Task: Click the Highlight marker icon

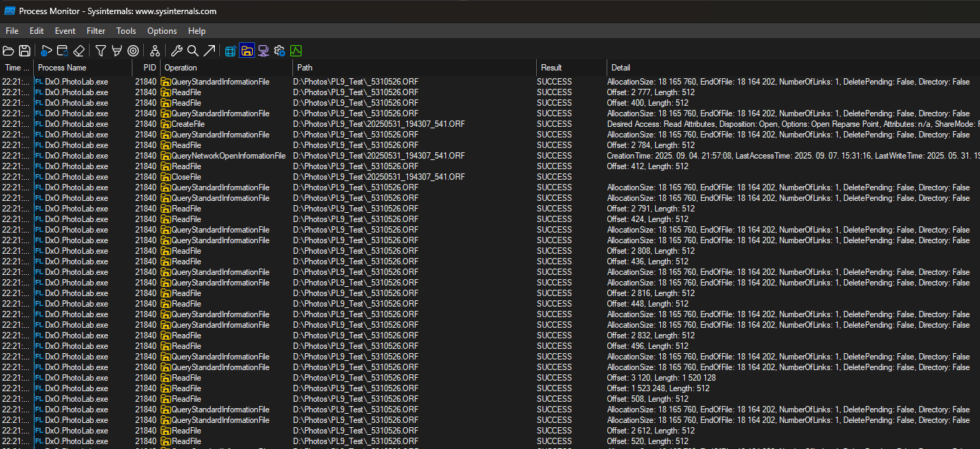Action: tap(116, 51)
